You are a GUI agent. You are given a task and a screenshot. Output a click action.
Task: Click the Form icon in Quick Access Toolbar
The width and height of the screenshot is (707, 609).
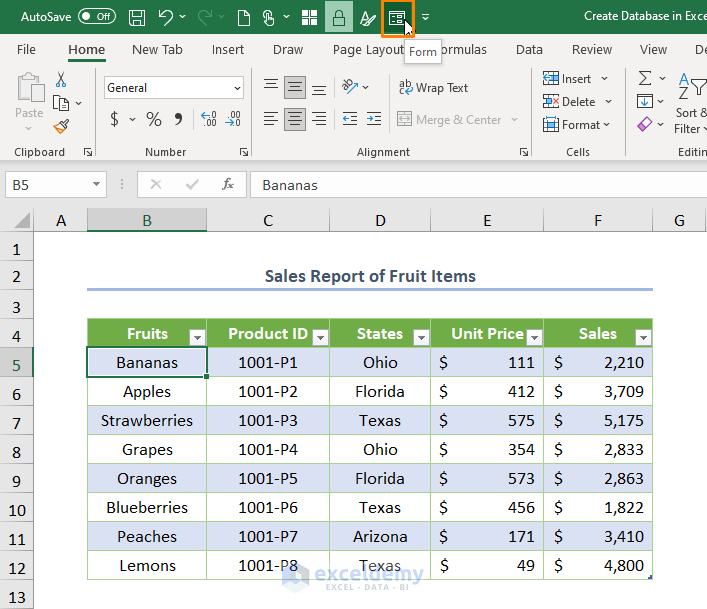[x=397, y=17]
